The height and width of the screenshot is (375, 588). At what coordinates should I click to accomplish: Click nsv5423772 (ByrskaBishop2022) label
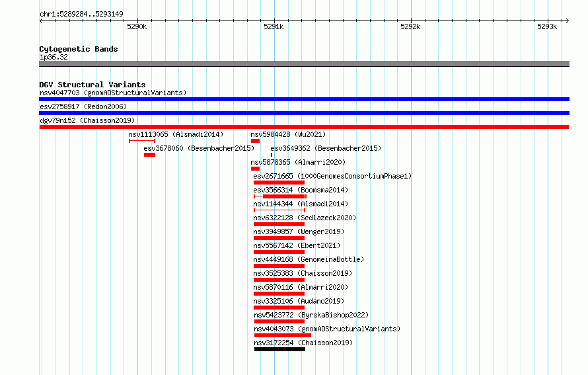tap(311, 315)
